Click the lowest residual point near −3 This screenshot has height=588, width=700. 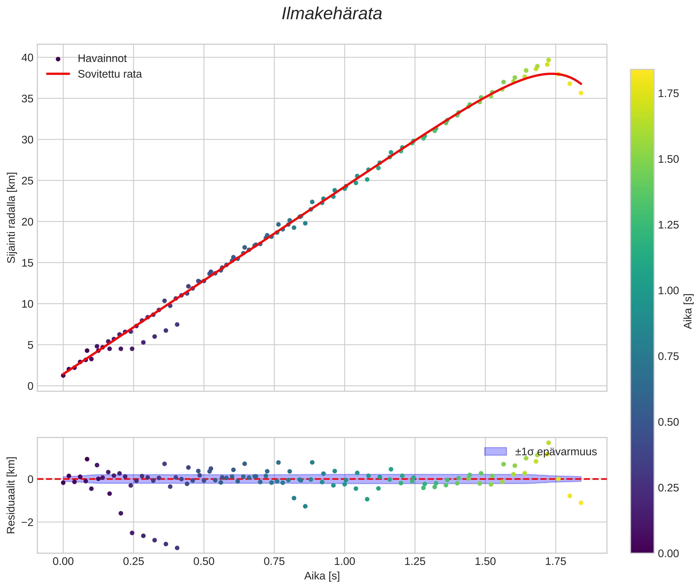[177, 548]
